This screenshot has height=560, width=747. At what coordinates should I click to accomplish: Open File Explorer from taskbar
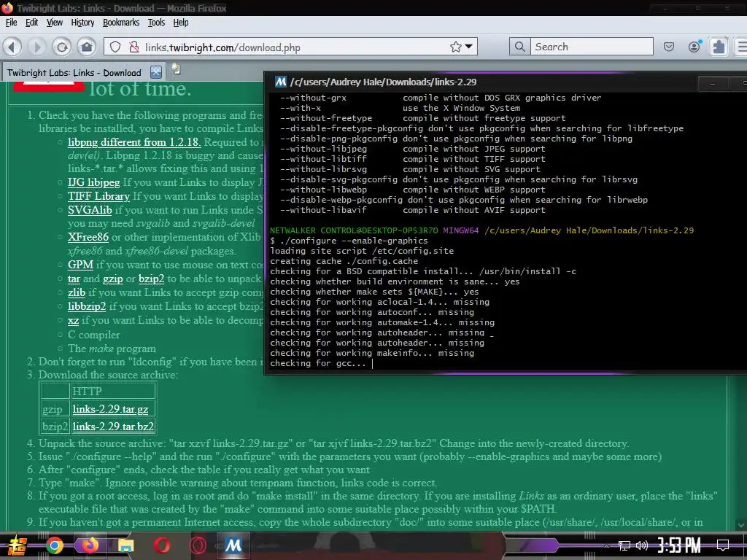[x=125, y=545]
